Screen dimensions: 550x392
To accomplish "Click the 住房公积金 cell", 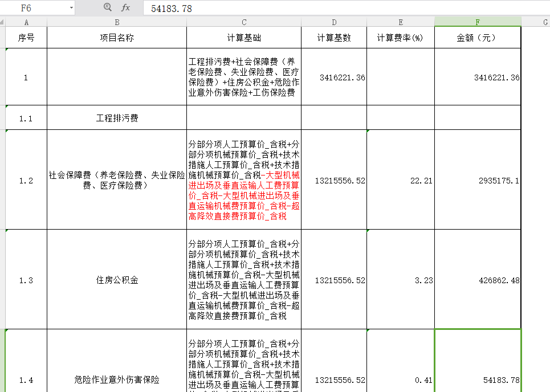I will tap(117, 279).
